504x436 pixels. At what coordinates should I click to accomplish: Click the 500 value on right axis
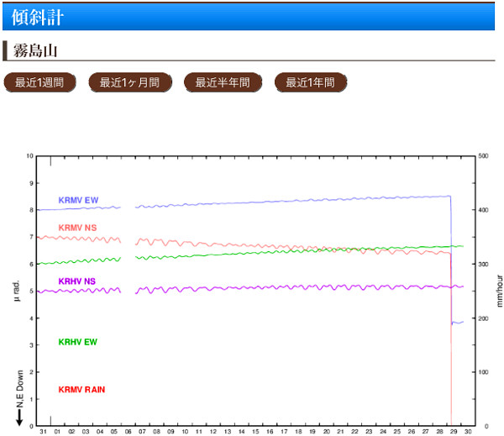tap(484, 156)
